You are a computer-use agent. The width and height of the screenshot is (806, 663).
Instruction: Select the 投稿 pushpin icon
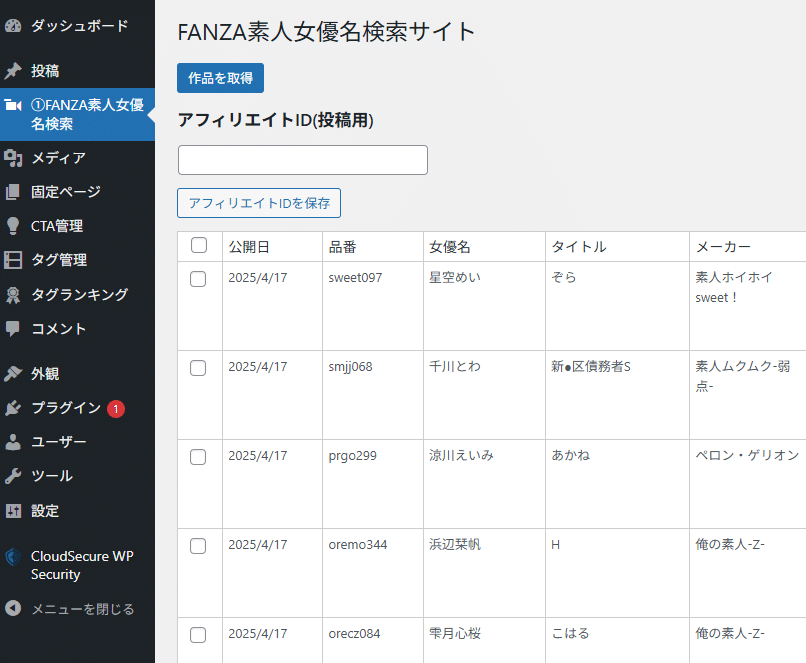click(14, 70)
